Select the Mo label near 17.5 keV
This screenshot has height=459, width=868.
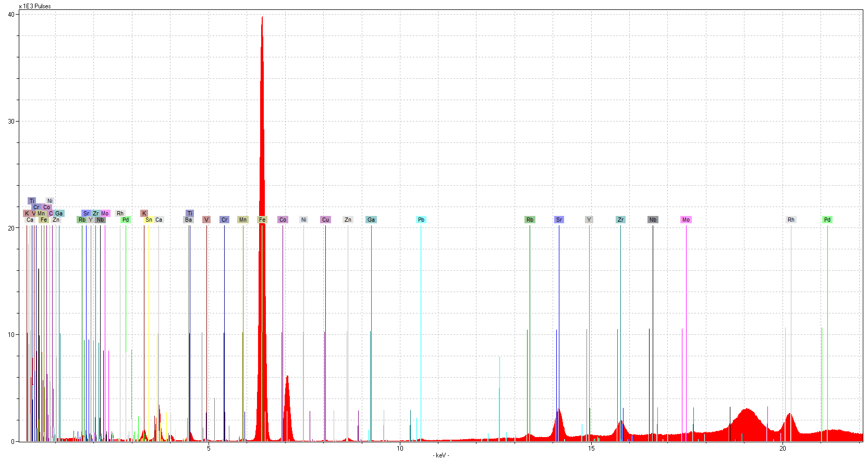tap(686, 220)
